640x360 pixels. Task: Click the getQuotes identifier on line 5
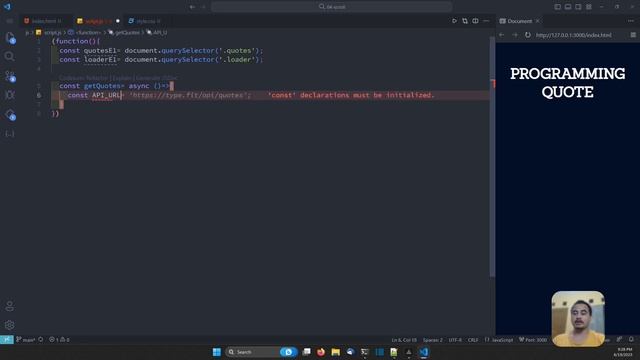[102, 86]
